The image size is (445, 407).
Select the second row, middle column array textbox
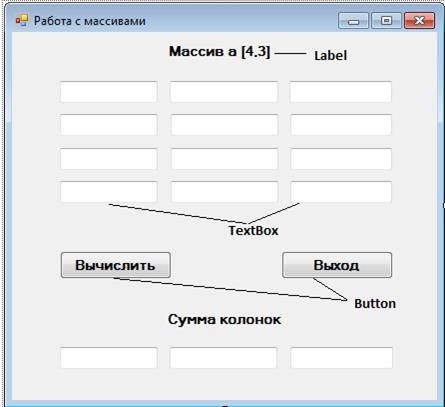pos(224,125)
